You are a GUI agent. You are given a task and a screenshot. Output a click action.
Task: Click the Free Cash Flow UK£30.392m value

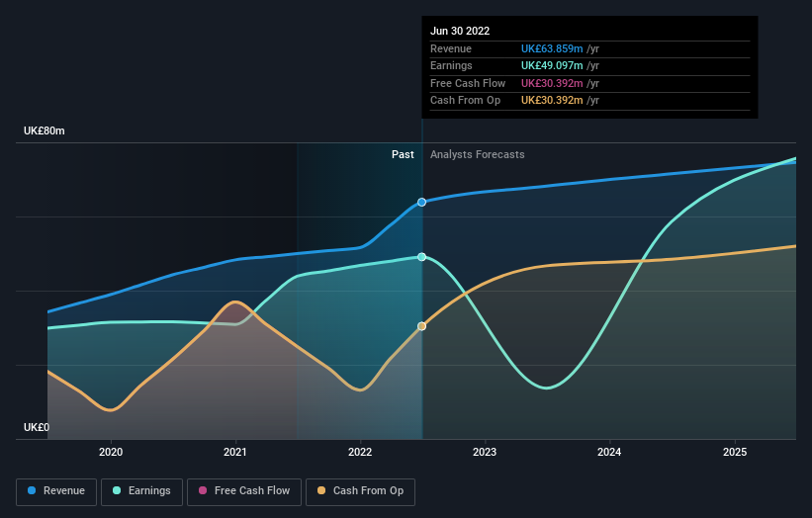point(552,83)
